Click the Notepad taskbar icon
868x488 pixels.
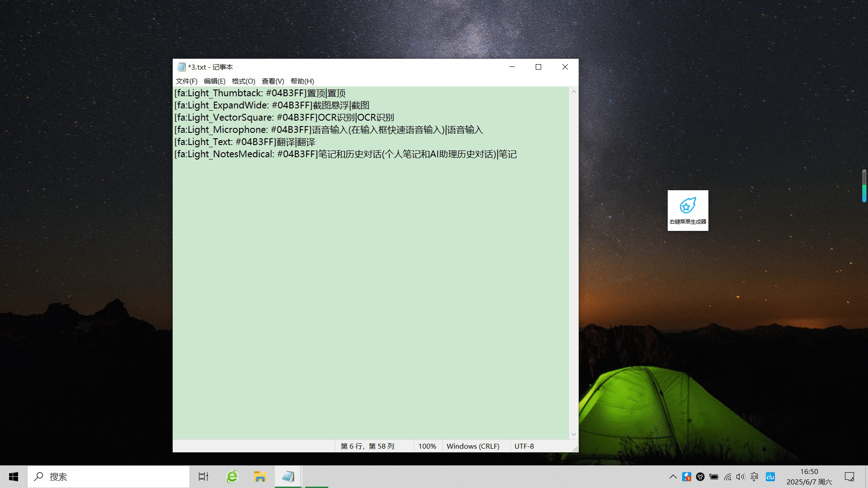tap(288, 477)
